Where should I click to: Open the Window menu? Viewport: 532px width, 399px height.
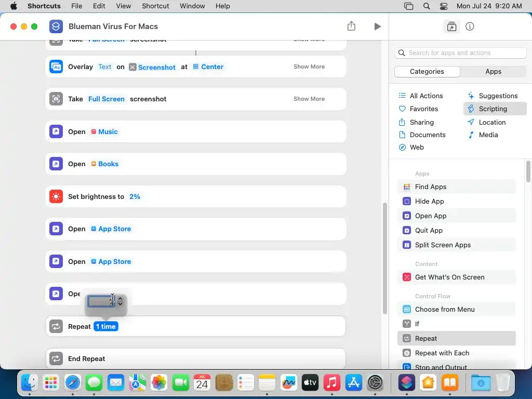[192, 6]
